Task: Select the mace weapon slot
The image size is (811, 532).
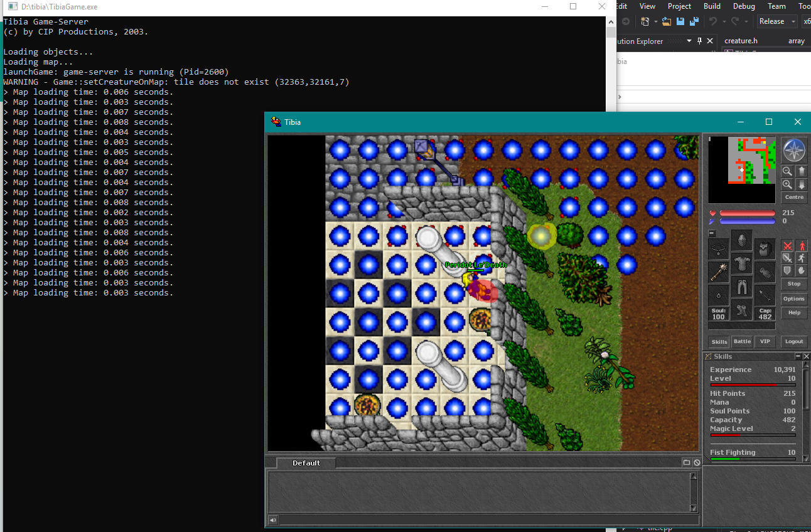Action: click(719, 272)
